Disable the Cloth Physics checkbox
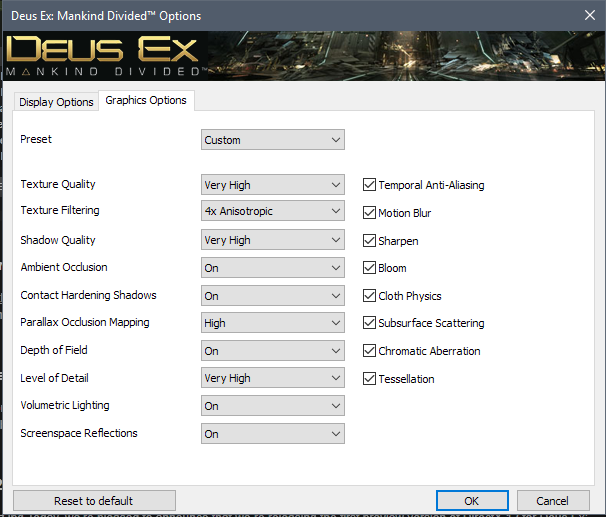This screenshot has width=606, height=517. coord(369,296)
